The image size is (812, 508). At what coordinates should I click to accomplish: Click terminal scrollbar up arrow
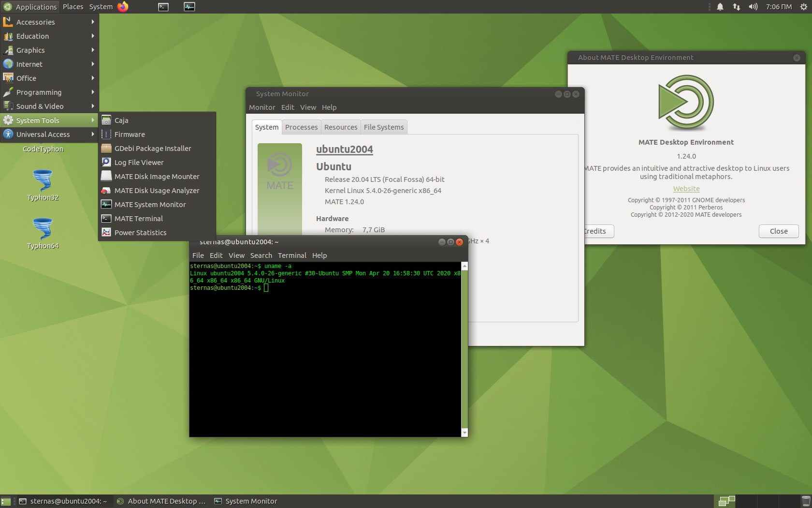464,266
